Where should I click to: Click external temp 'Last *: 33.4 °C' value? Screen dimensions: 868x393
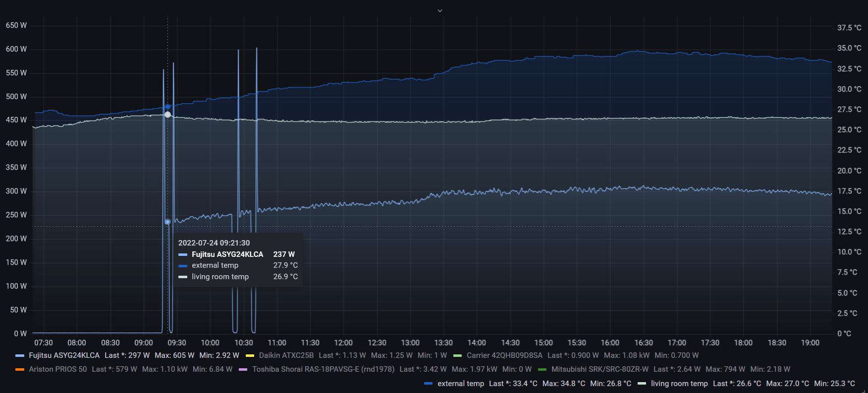(513, 384)
